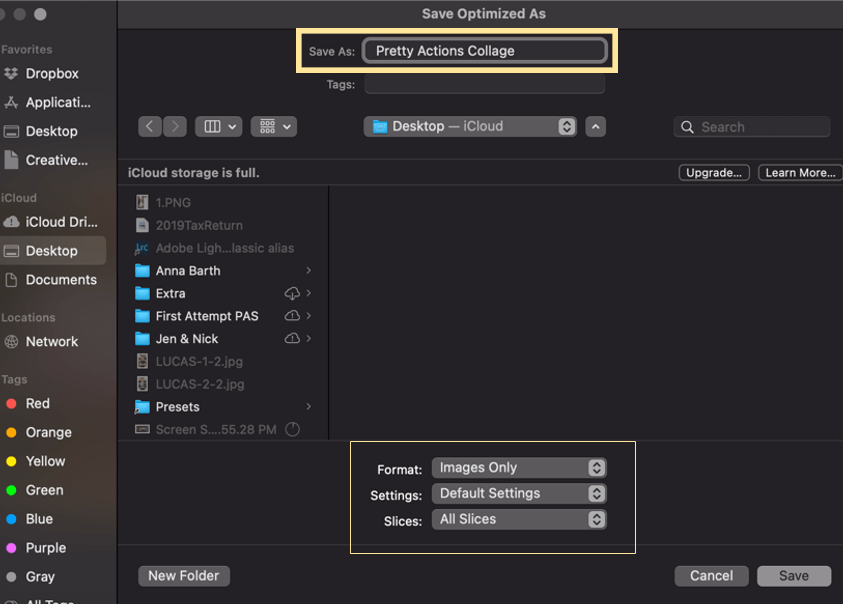The width and height of the screenshot is (843, 604).
Task: Create a New Folder
Action: (x=183, y=575)
